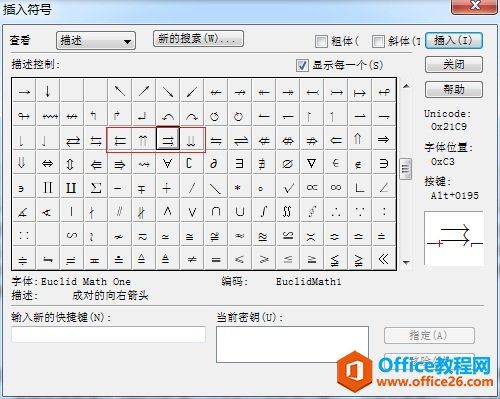
Task: Click the 关闭 button
Action: (x=454, y=65)
